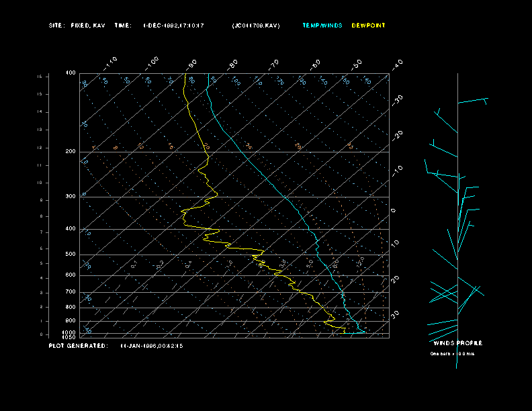Viewport: 532px width, 411px height.
Task: Click the -80 temperature label along top
Action: (232, 64)
